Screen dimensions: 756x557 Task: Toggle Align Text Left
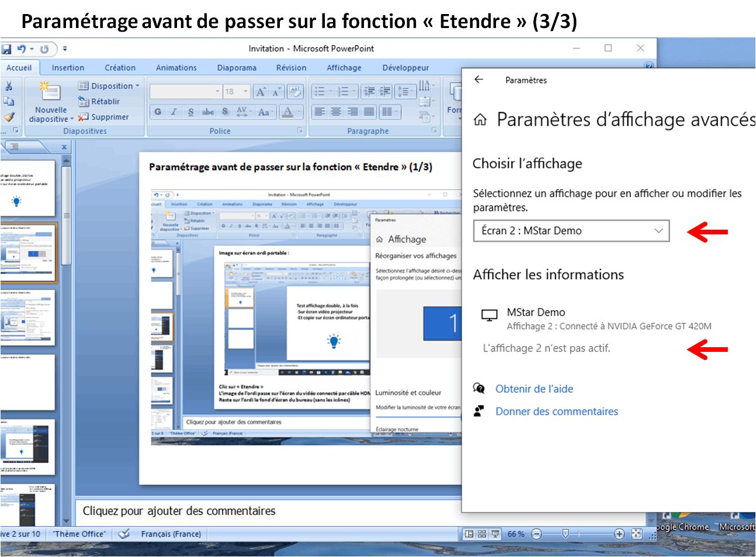(x=320, y=112)
